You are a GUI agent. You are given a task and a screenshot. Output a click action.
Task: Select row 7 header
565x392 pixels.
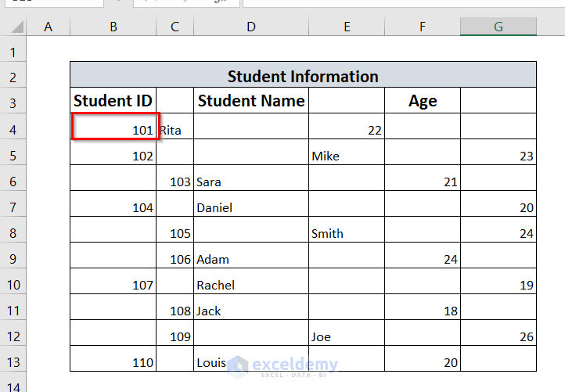[x=13, y=204]
